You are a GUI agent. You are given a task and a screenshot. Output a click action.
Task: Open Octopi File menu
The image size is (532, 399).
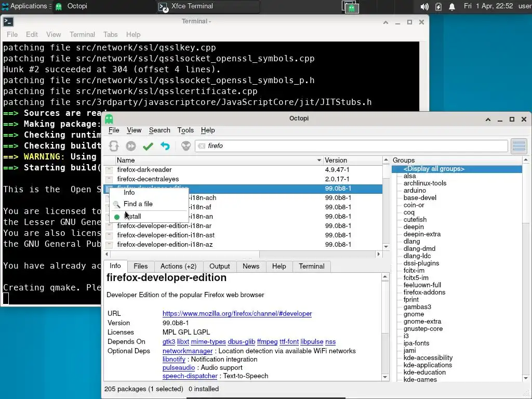click(114, 130)
